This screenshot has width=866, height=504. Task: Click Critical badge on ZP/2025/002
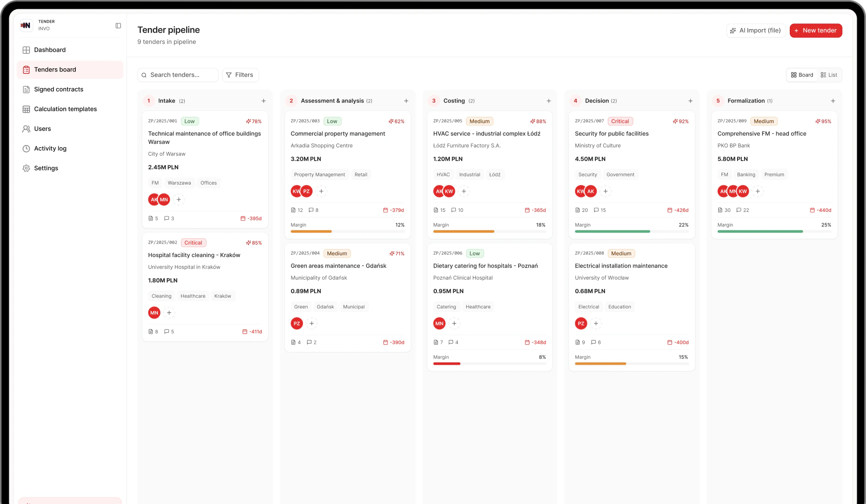pyautogui.click(x=193, y=243)
